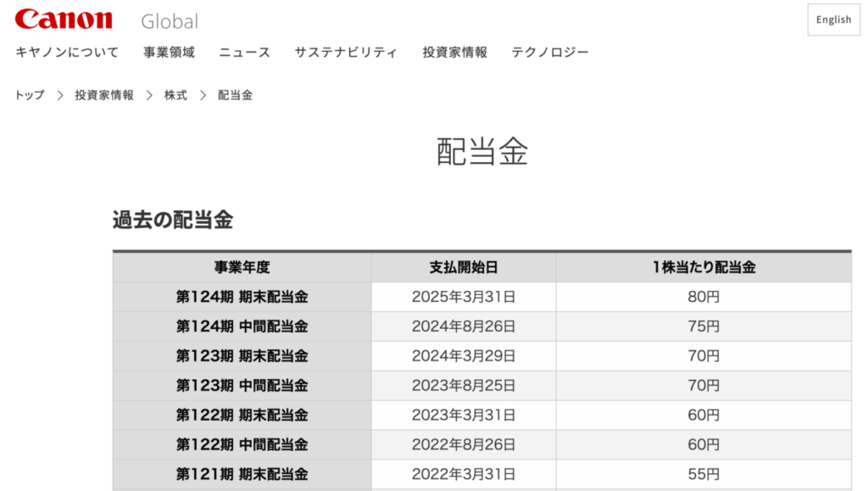Select テクノロジー in navigation bar
The width and height of the screenshot is (868, 491).
tap(549, 53)
